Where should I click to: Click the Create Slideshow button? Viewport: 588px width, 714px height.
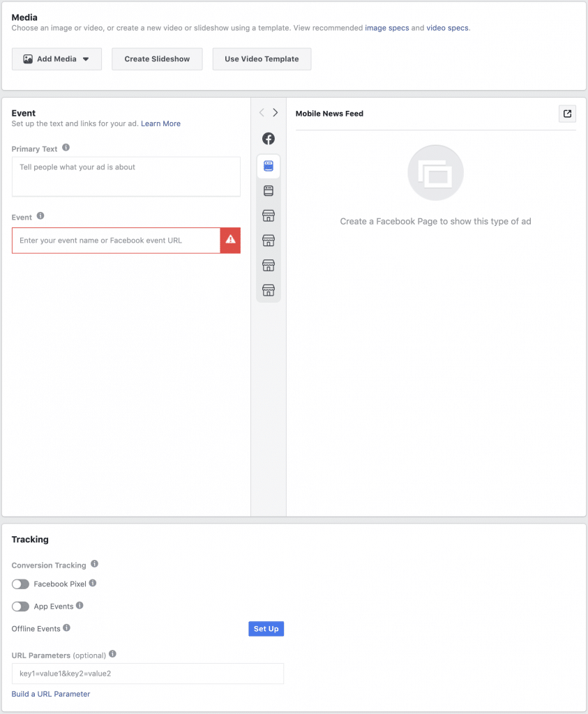click(157, 59)
